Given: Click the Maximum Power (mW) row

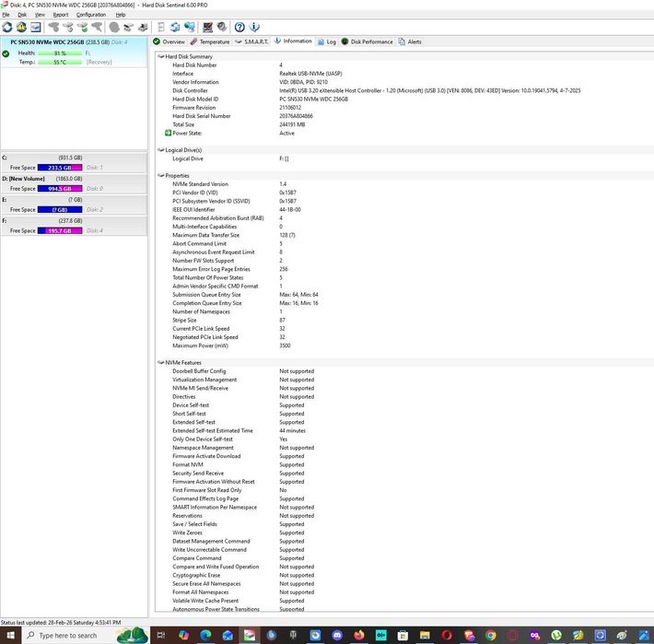Looking at the screenshot, I should (x=404, y=345).
